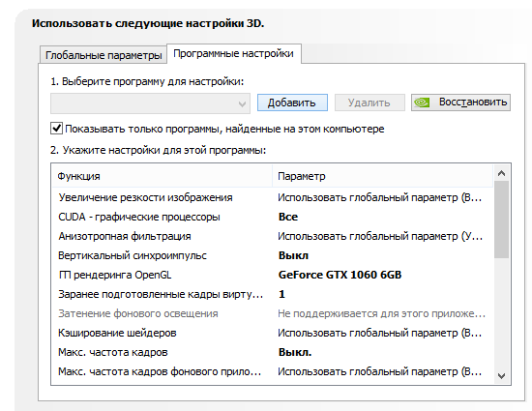This screenshot has height=411, width=532.
Task: Open the CUDA - графические процессоры parameter value
Action: point(288,217)
